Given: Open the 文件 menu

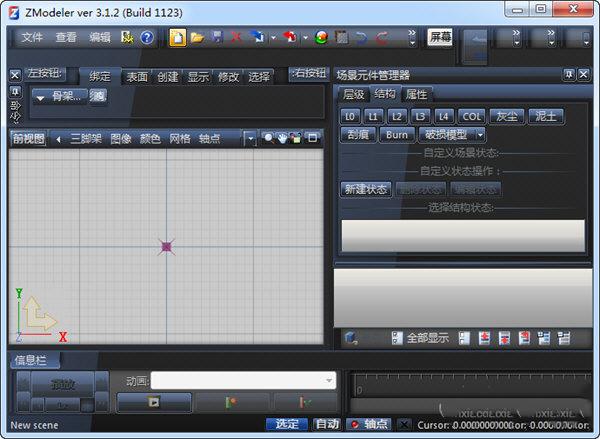Looking at the screenshot, I should click(32, 37).
